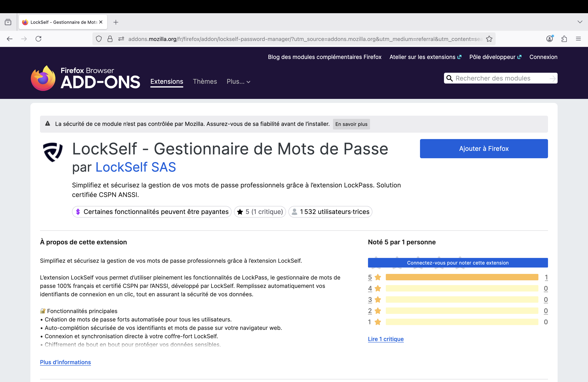Click the 5-star rating bar
This screenshot has height=382, width=588.
coord(462,277)
